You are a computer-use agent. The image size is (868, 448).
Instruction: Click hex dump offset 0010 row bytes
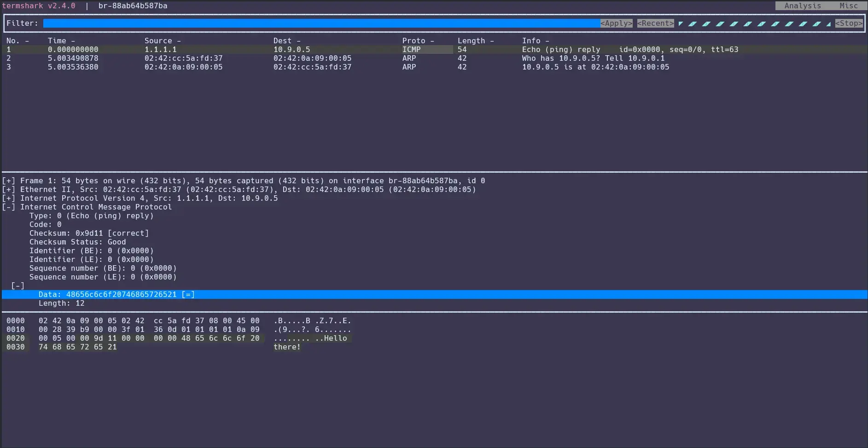[x=149, y=329]
